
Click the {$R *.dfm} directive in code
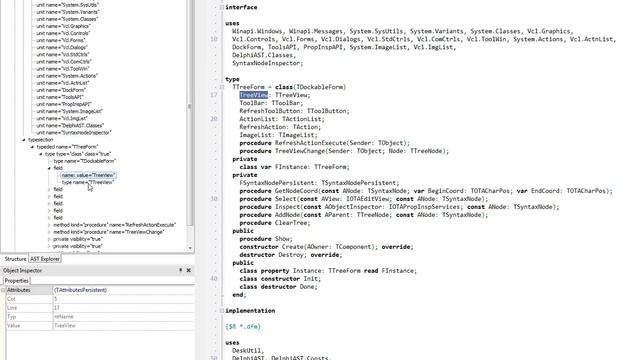point(243,327)
